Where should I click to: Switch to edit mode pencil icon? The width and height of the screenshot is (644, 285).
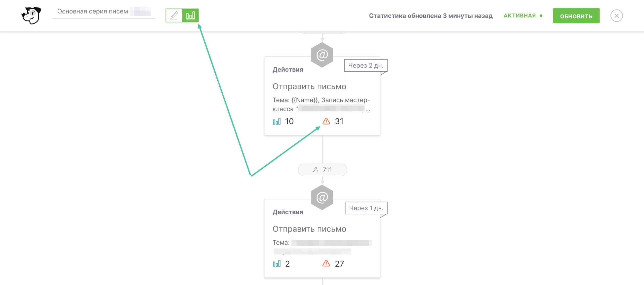(x=174, y=16)
